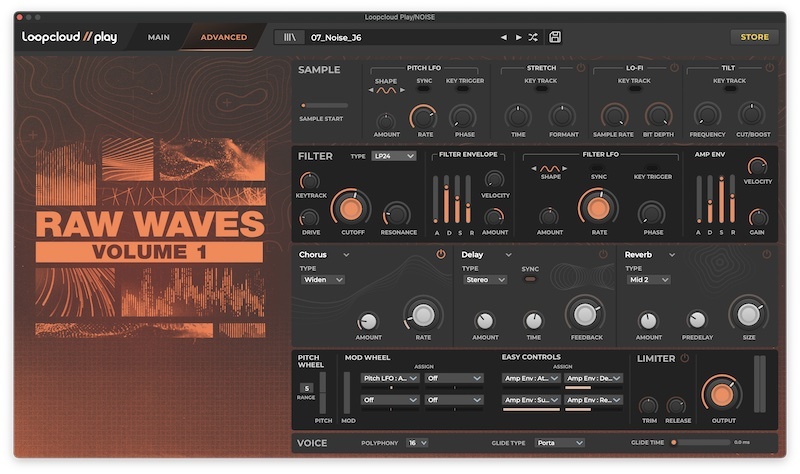Shuffle to a random preset
Image resolution: width=800 pixels, height=474 pixels.
(533, 37)
